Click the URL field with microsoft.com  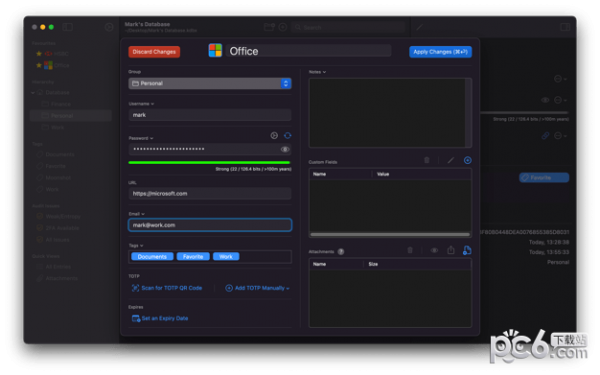(210, 194)
